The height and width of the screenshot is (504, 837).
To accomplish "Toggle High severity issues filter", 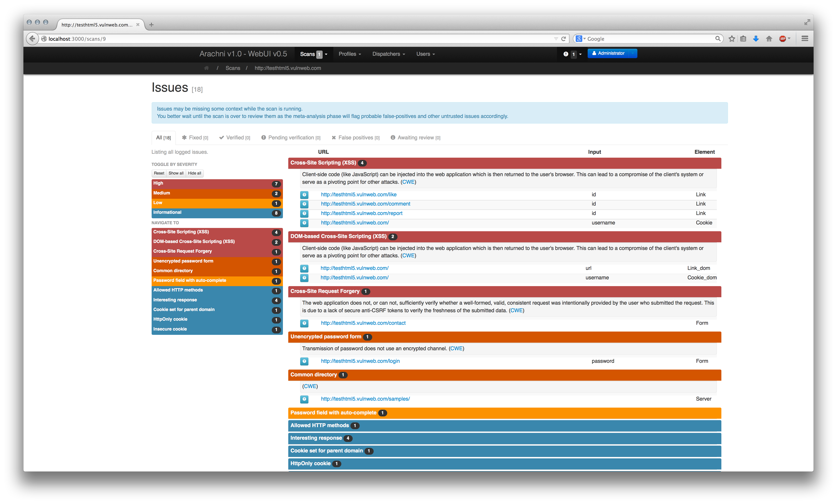I will point(217,184).
